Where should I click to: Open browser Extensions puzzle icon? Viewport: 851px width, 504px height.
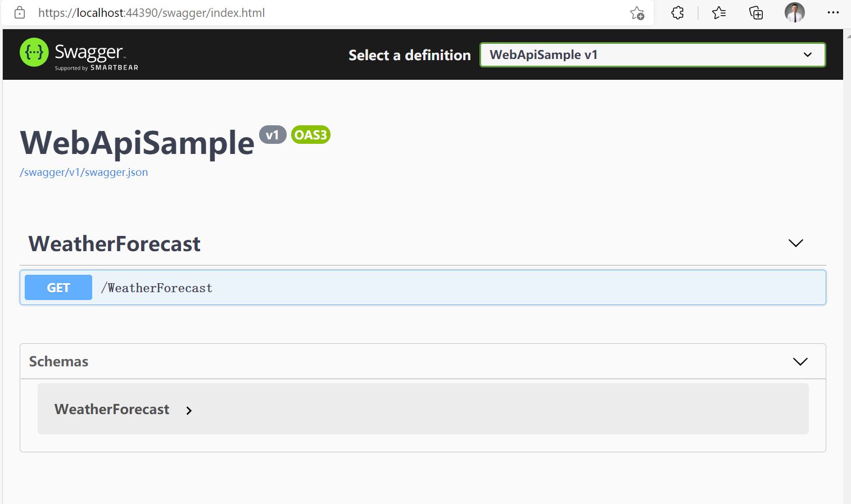tap(678, 12)
